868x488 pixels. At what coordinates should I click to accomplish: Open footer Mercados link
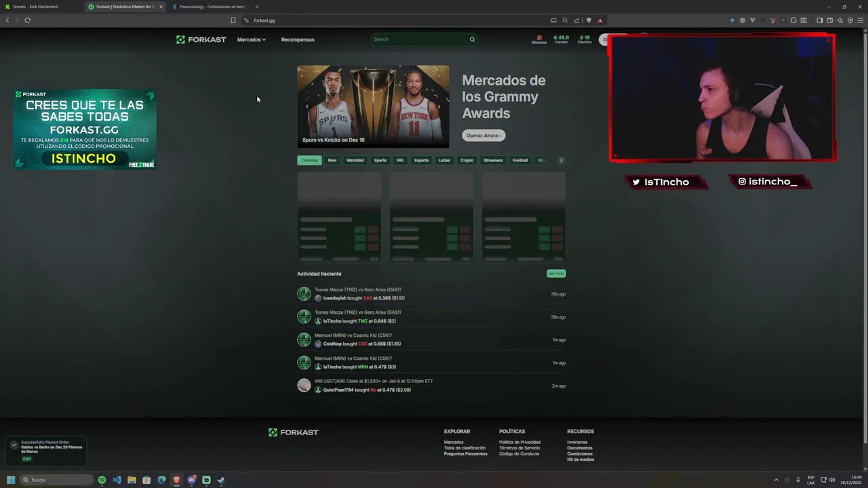454,443
